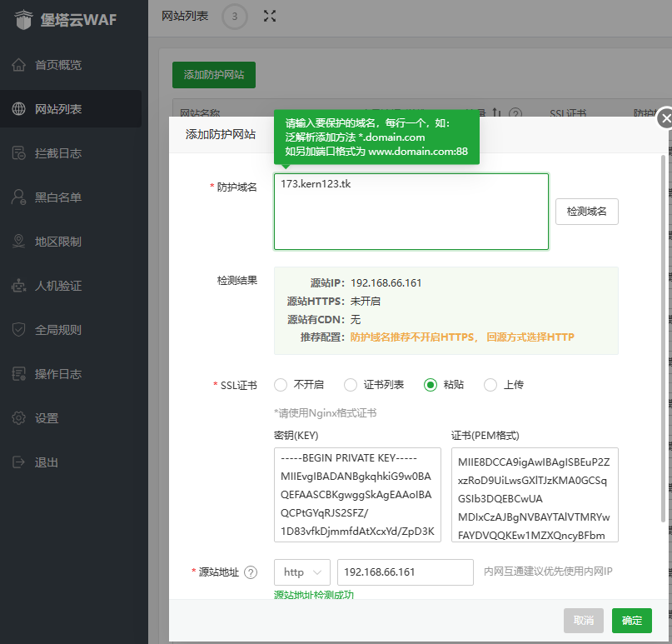Image resolution: width=672 pixels, height=644 pixels.
Task: Click the 黑白名单 user icon
Action: (18, 197)
